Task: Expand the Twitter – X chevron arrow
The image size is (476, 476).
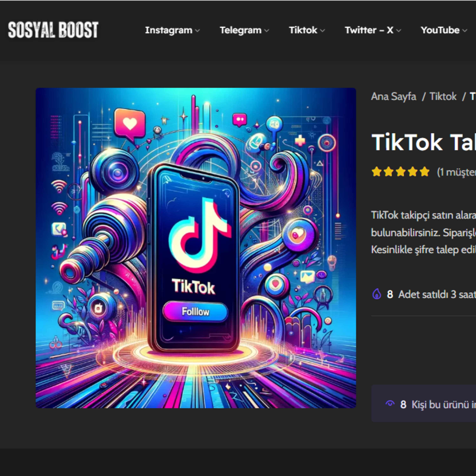Action: click(399, 31)
